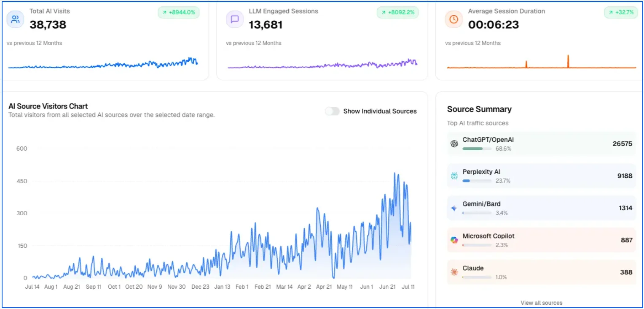The image size is (644, 309).
Task: Click the Gemini/Bard 3.4% progress bar
Action: tap(477, 213)
